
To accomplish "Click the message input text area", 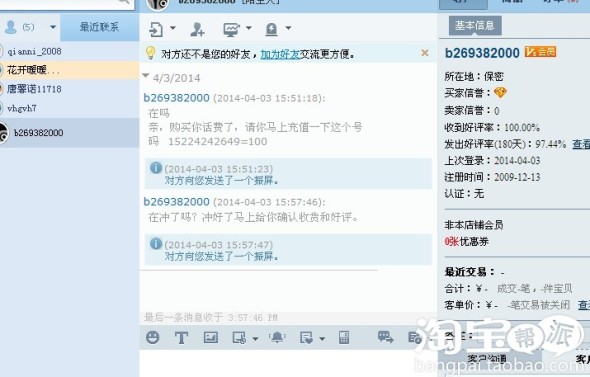I will 288,363.
